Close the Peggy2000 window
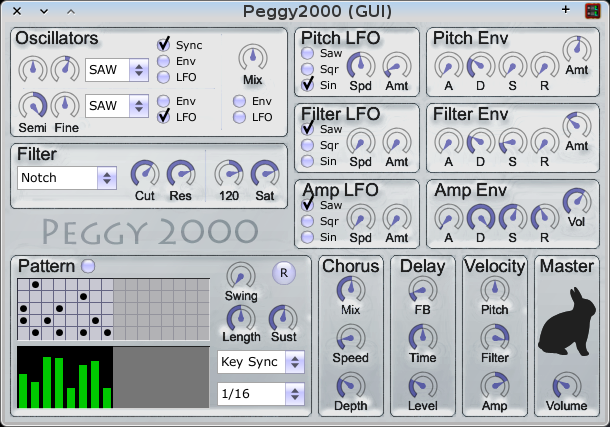 pyautogui.click(x=17, y=11)
